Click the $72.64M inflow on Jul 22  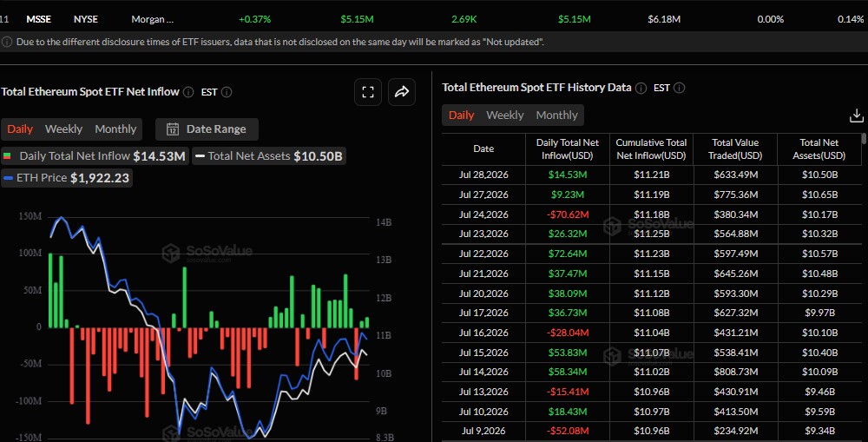tap(568, 254)
